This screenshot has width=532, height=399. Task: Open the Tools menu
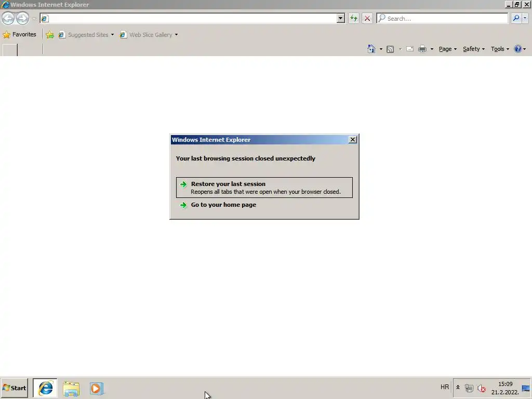(x=500, y=49)
